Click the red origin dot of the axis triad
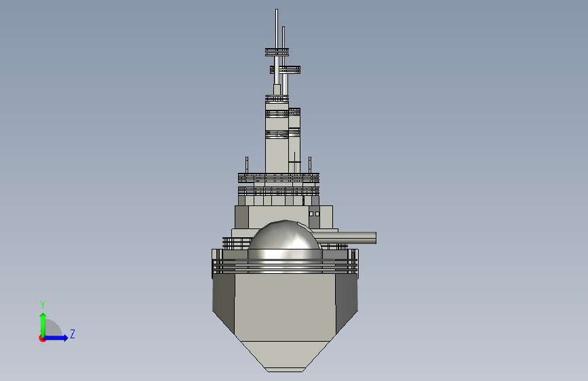The image size is (588, 381). point(42,338)
